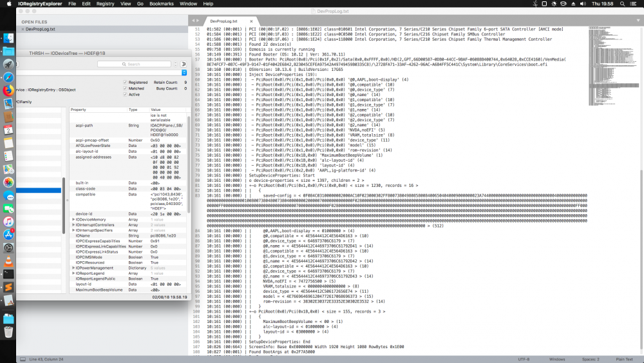644x363 pixels.
Task: Open Reminders app in the Dock
Action: point(8,156)
